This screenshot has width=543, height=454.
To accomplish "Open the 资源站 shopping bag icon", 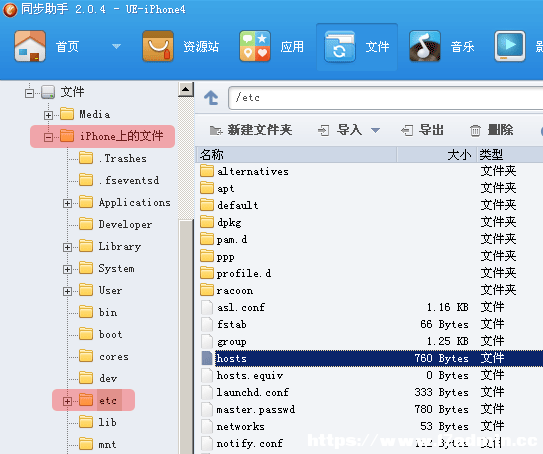I will 158,46.
